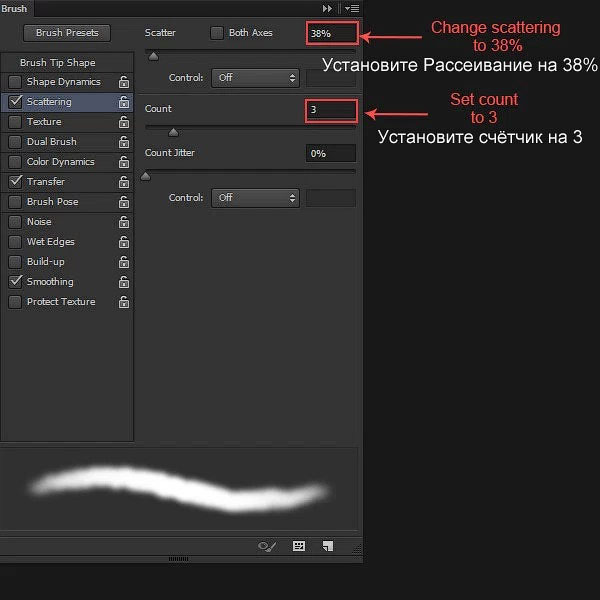Open the Count Jitter Control dropdown
Image resolution: width=600 pixels, height=600 pixels.
click(x=255, y=198)
